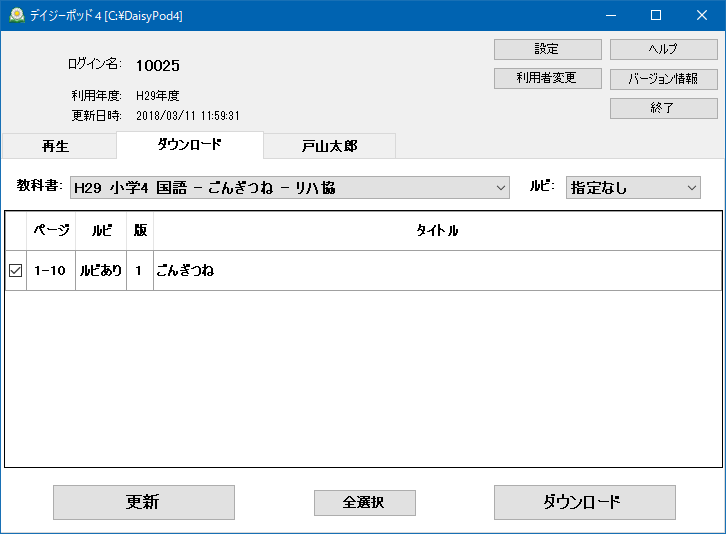Click the 利用者変更 user change button
Screen dimensions: 726x534
pyautogui.click(x=547, y=78)
